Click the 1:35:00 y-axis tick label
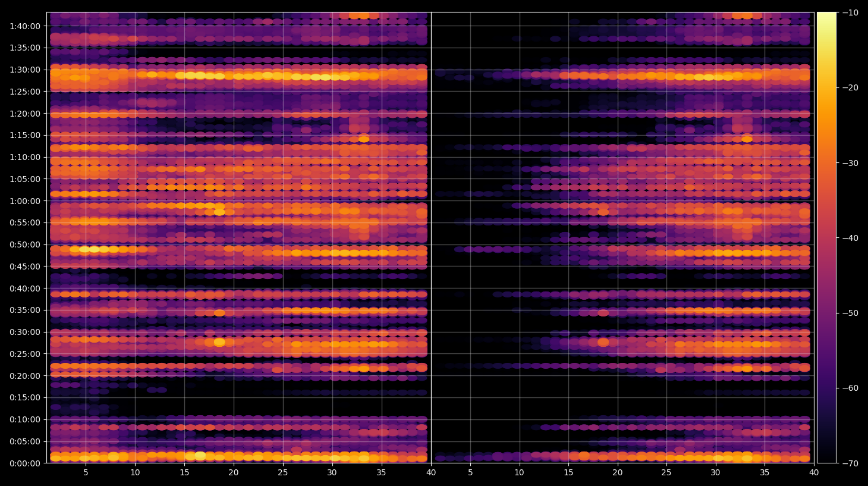Viewport: 868px width, 486px height. tap(25, 48)
